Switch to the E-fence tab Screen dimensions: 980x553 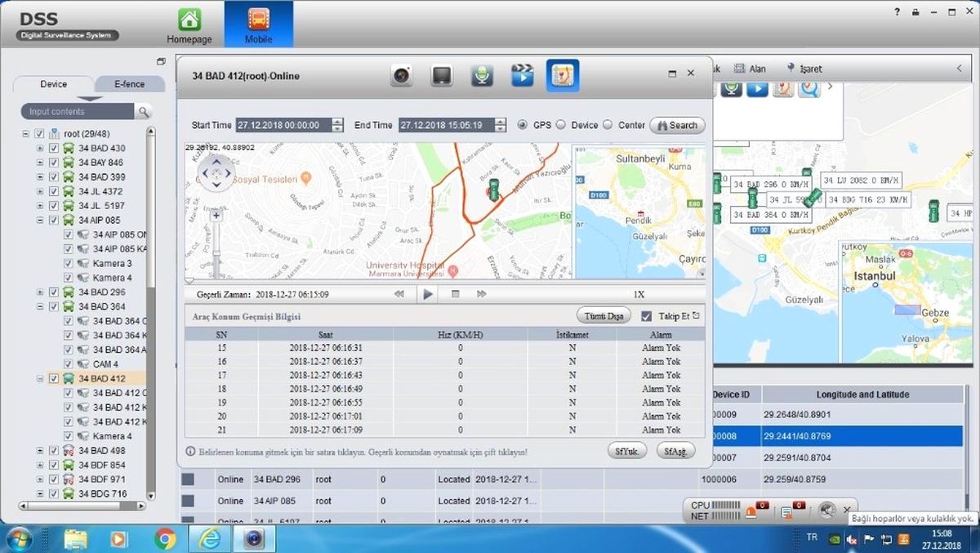(129, 83)
